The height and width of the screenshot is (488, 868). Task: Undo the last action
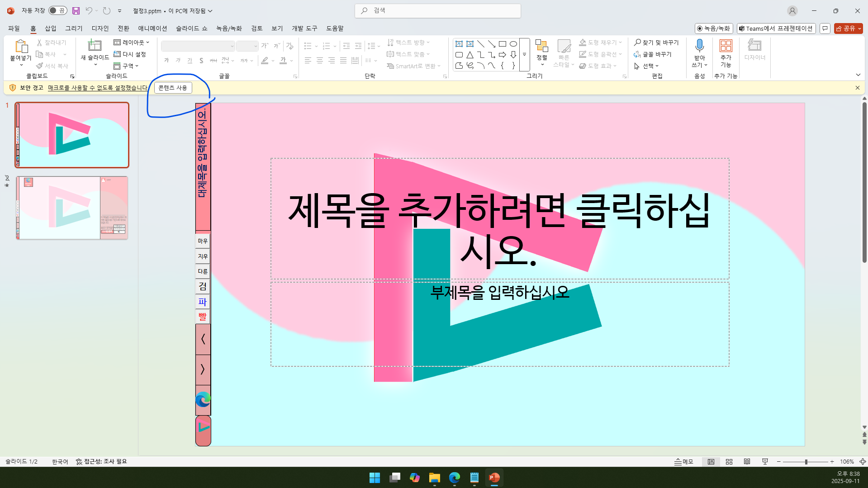(89, 10)
